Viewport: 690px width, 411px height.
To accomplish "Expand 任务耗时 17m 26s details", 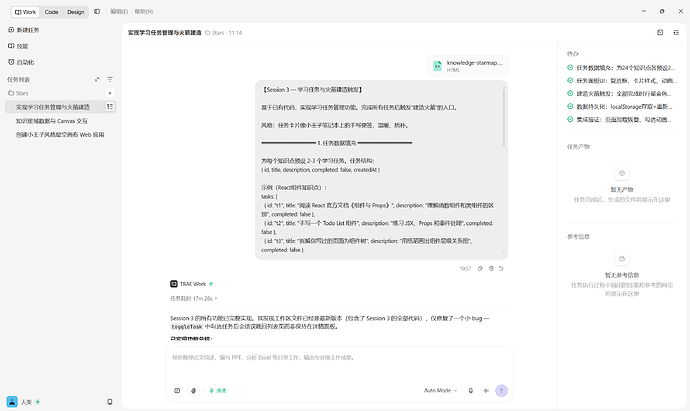I will click(x=194, y=298).
